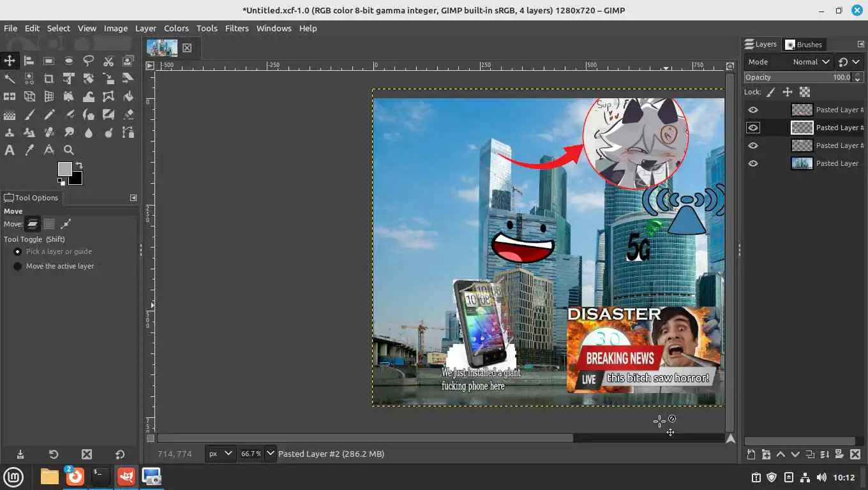Raise the active layer one step
Screen dimensions: 868x490
(x=781, y=454)
